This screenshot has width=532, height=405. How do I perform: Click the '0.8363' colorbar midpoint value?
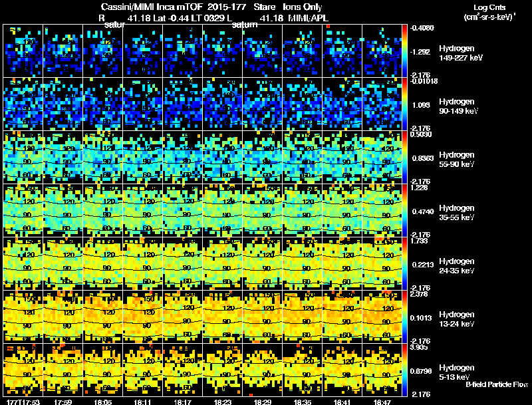(x=422, y=158)
